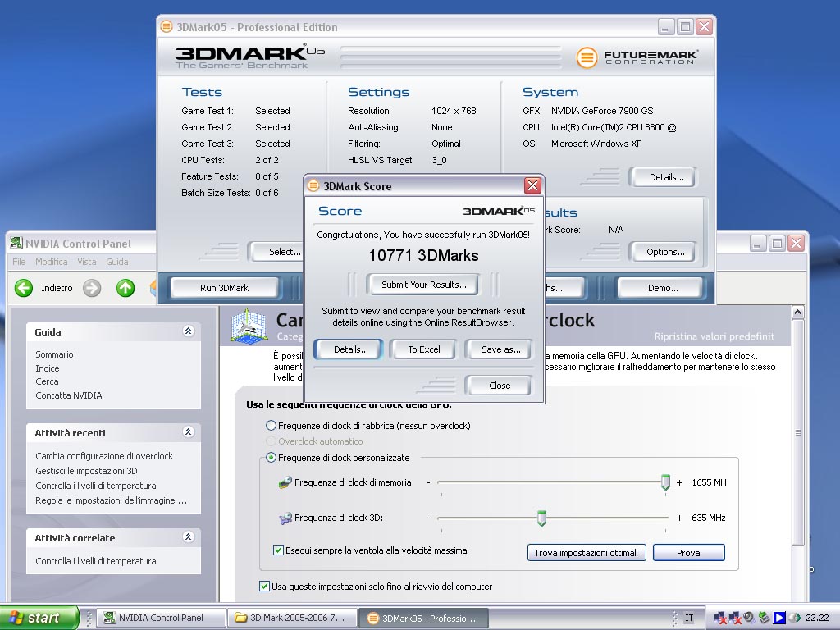Click the taskbar clock showing 22.22

[817, 618]
